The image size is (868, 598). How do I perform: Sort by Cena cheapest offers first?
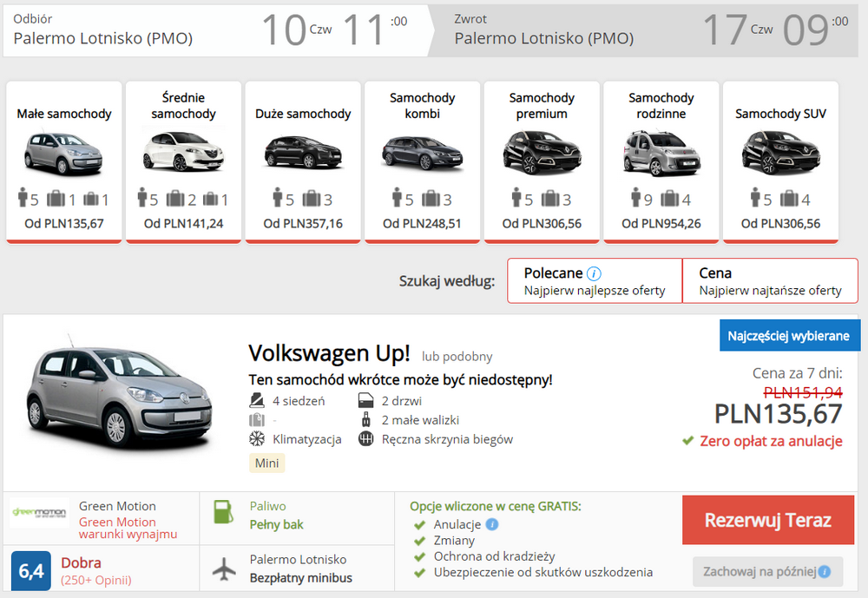click(770, 280)
